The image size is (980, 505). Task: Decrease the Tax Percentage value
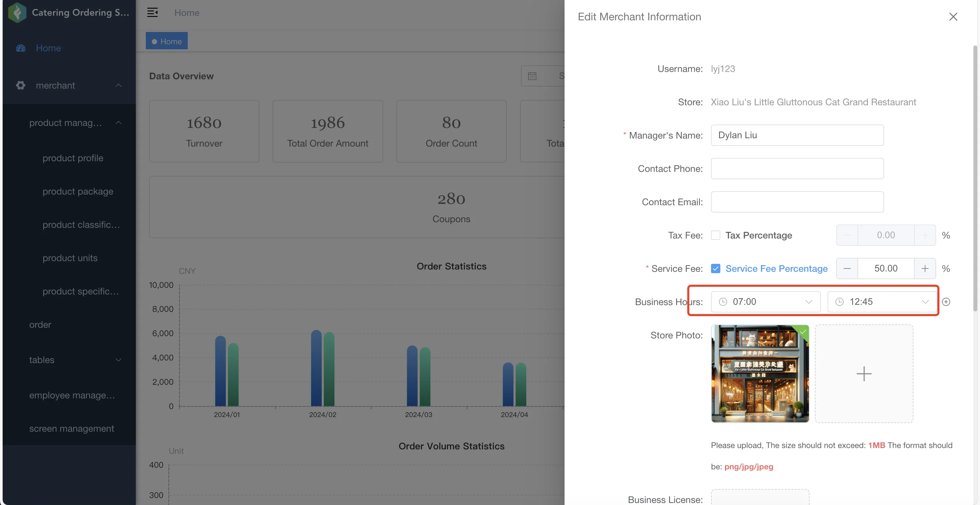(847, 235)
